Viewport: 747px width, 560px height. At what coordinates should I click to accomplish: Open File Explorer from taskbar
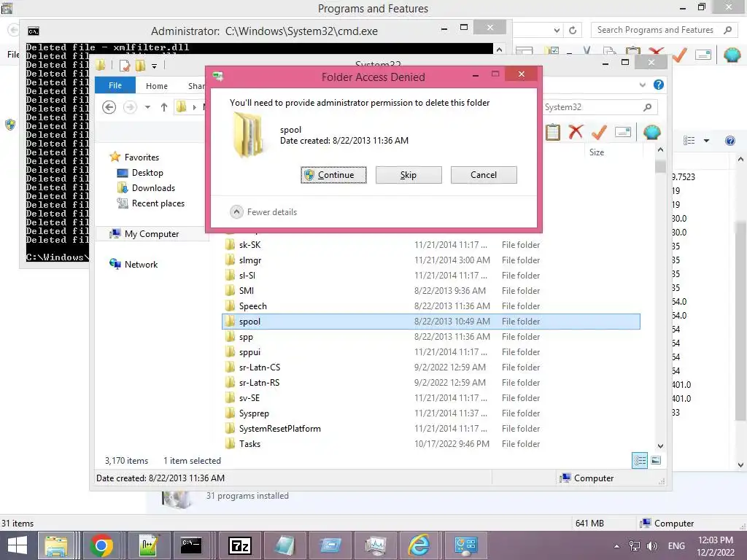pyautogui.click(x=56, y=545)
